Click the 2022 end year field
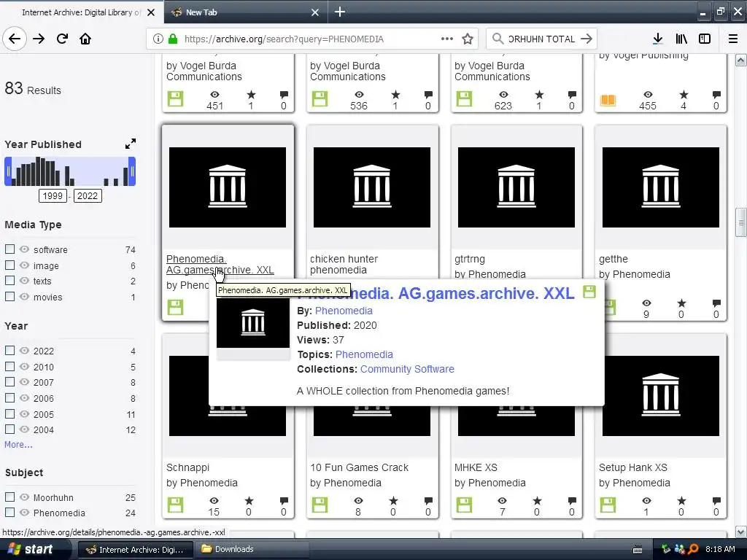This screenshot has height=560, width=747. point(88,195)
